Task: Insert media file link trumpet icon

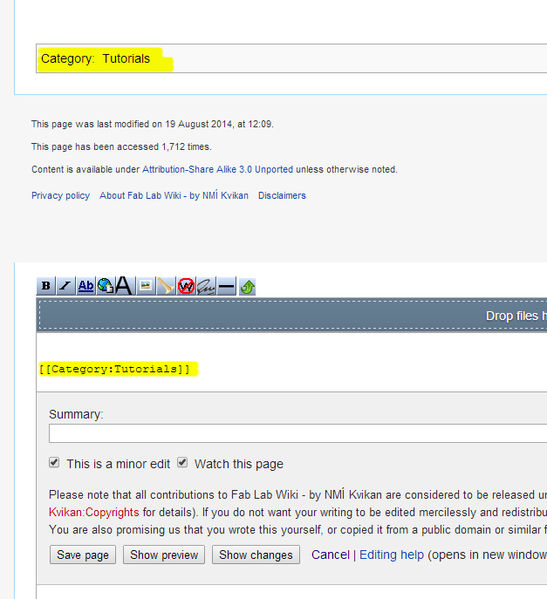Action: [x=165, y=286]
